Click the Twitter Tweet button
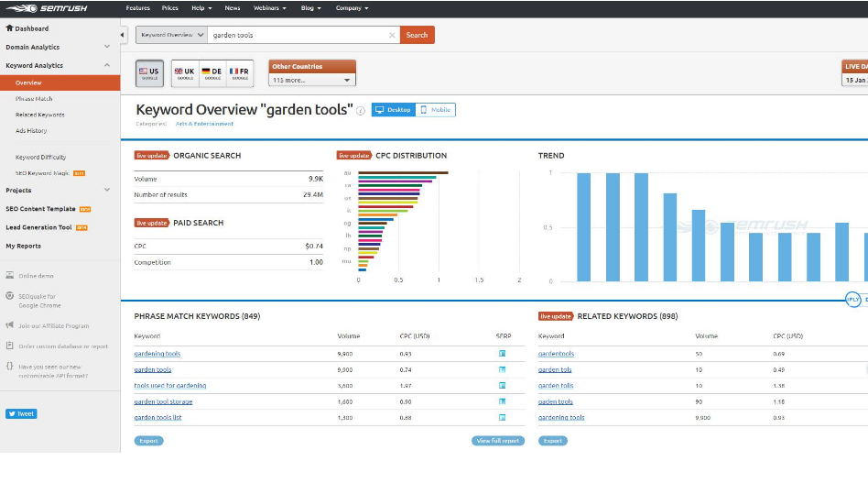Screen dimensions: 868x483 pyautogui.click(x=21, y=413)
